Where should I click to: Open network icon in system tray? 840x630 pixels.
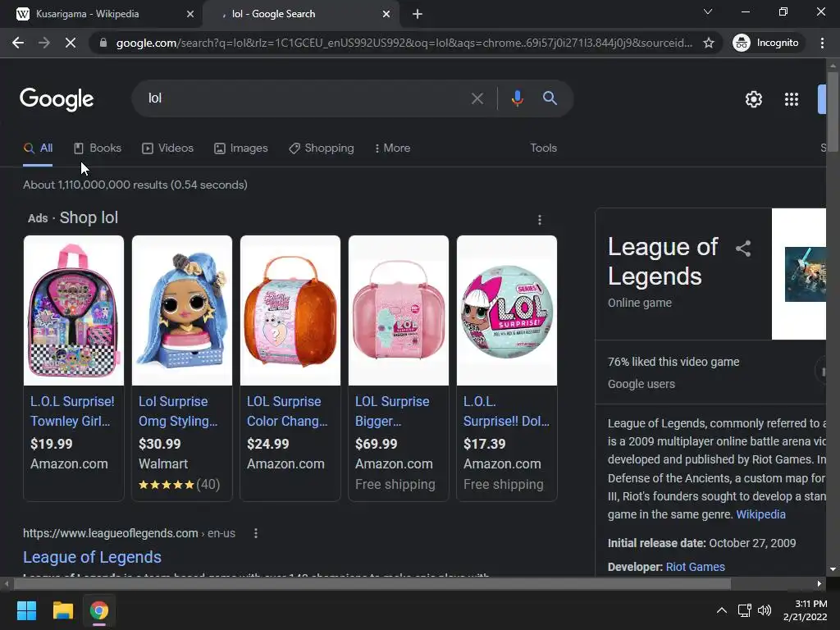pyautogui.click(x=744, y=610)
